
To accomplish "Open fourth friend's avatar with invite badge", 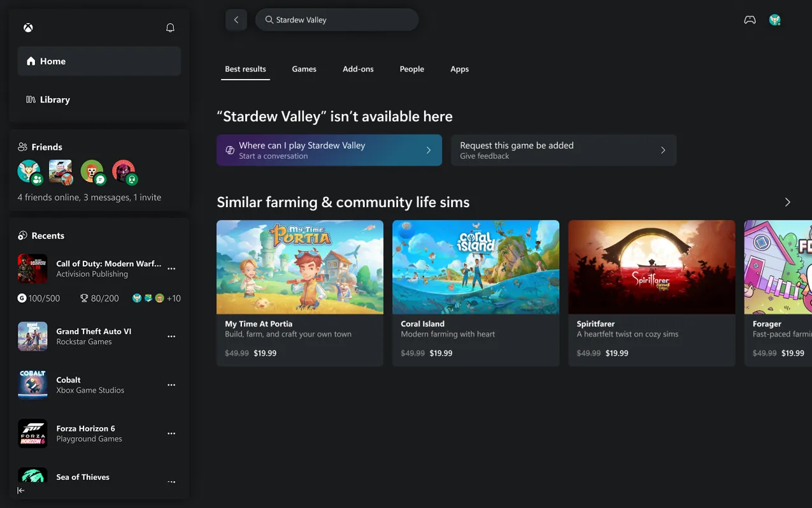I will (x=124, y=171).
